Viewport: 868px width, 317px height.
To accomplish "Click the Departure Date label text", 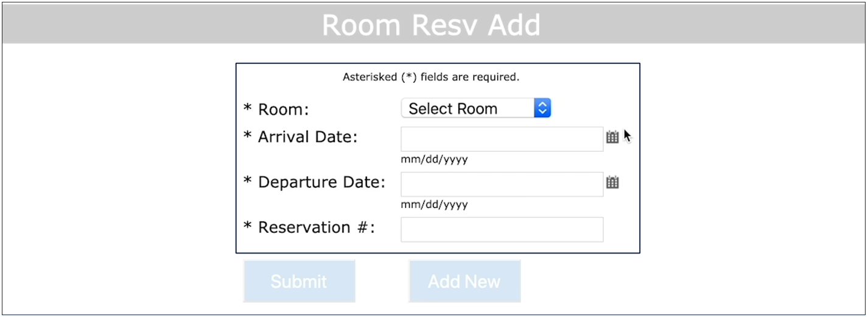I will pyautogui.click(x=321, y=182).
